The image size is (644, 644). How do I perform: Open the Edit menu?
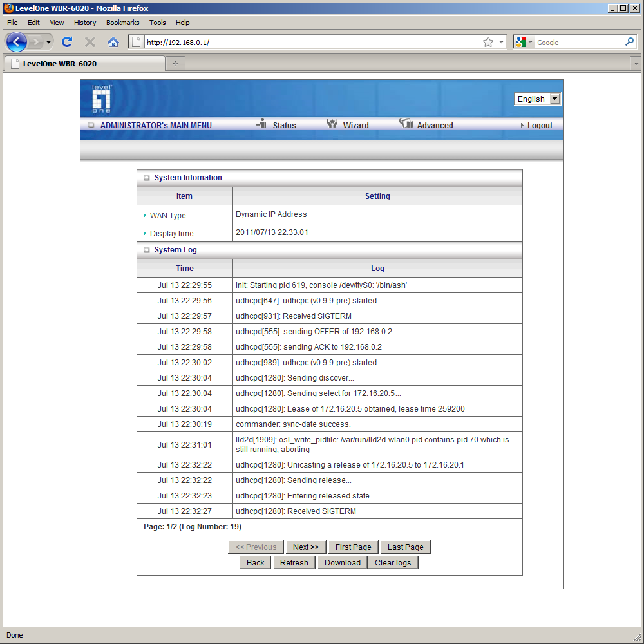point(33,23)
